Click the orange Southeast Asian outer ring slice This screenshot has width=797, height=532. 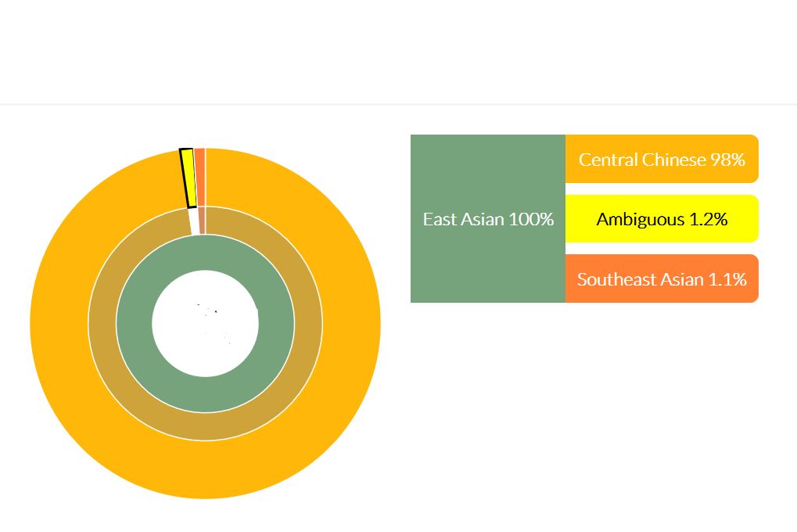[200, 177]
